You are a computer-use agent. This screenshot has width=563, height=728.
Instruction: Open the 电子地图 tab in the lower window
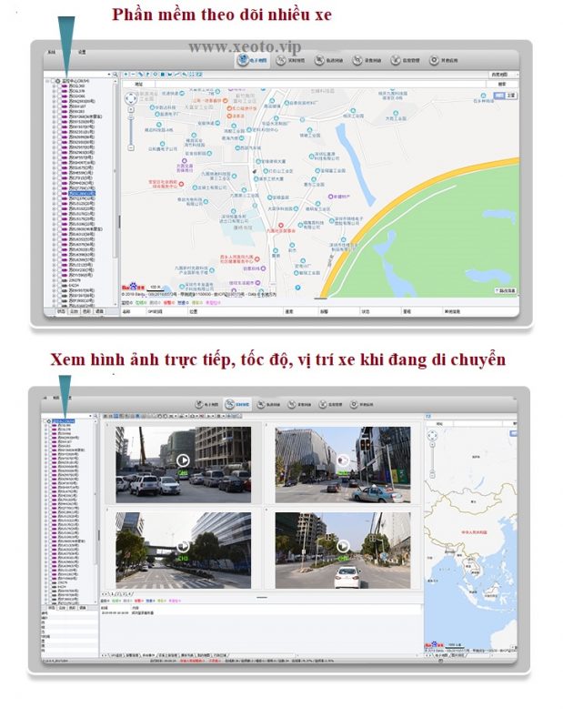point(206,405)
